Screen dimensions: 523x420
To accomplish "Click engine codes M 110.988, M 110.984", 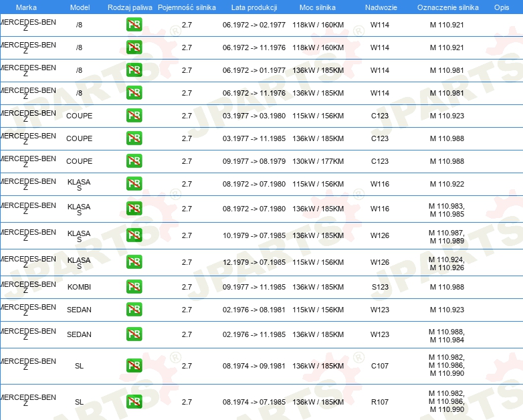I will tap(447, 336).
